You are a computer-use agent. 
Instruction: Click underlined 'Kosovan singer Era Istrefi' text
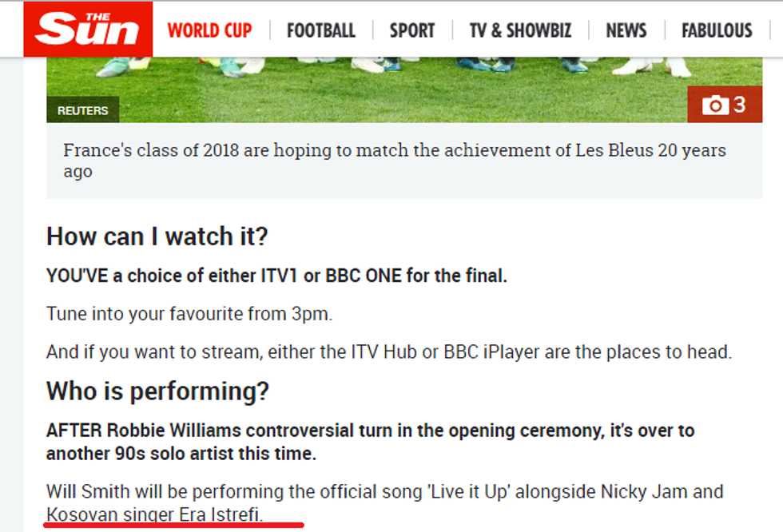pos(153,514)
